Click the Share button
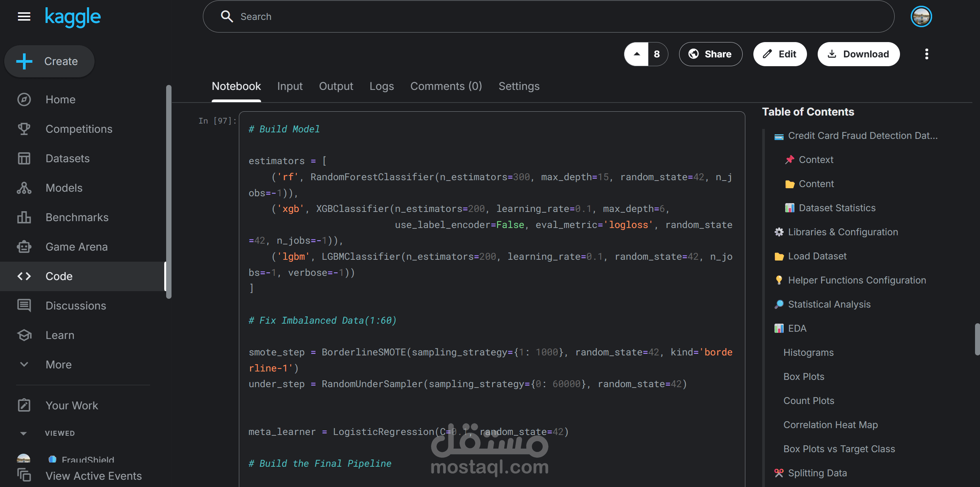Viewport: 980px width, 487px height. (x=710, y=54)
